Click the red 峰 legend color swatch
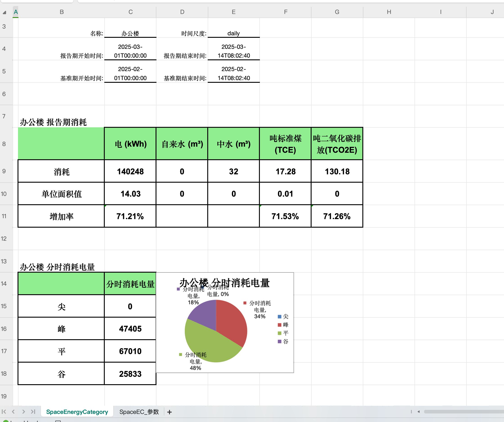Image resolution: width=504 pixels, height=422 pixels. click(279, 325)
